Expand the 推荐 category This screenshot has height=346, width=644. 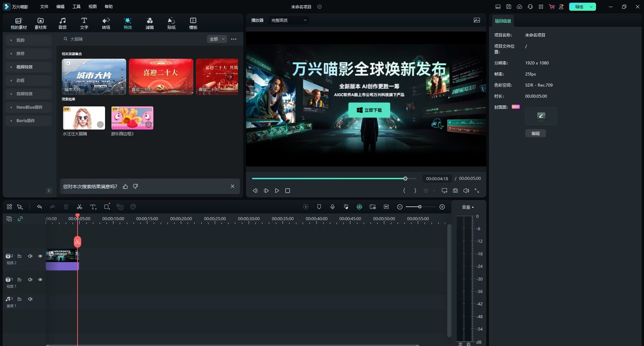coord(29,54)
